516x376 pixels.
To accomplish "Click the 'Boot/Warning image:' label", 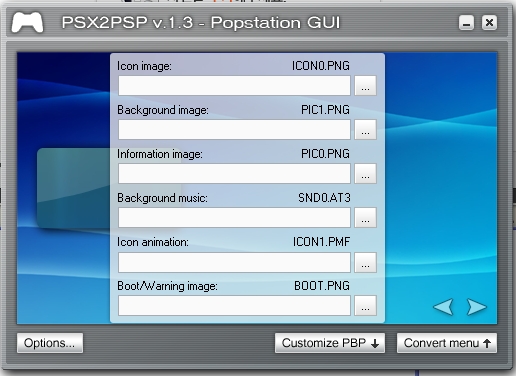I will pyautogui.click(x=167, y=286).
